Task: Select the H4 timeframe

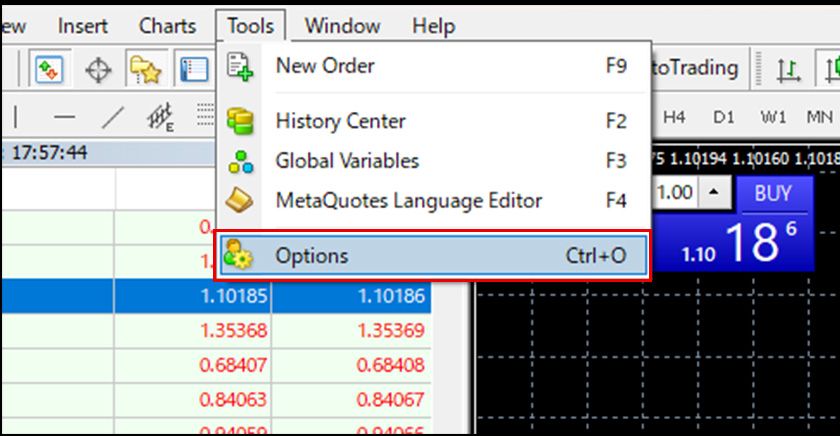Action: click(674, 117)
